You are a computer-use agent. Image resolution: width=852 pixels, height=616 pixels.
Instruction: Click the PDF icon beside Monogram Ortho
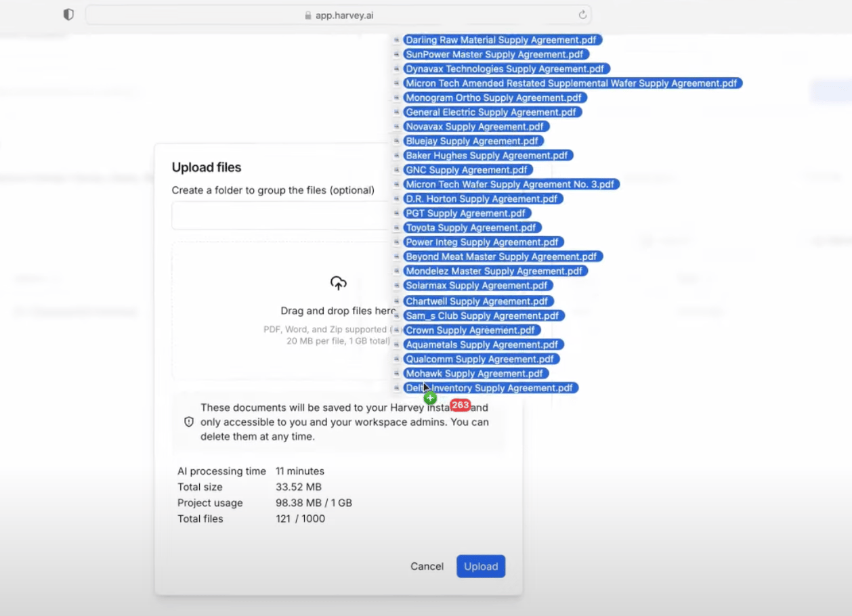point(397,97)
